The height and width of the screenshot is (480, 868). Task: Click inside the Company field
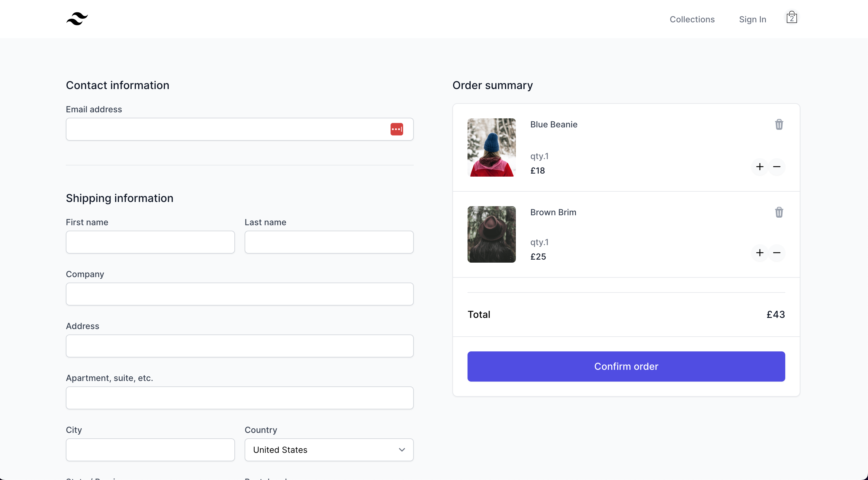239,294
